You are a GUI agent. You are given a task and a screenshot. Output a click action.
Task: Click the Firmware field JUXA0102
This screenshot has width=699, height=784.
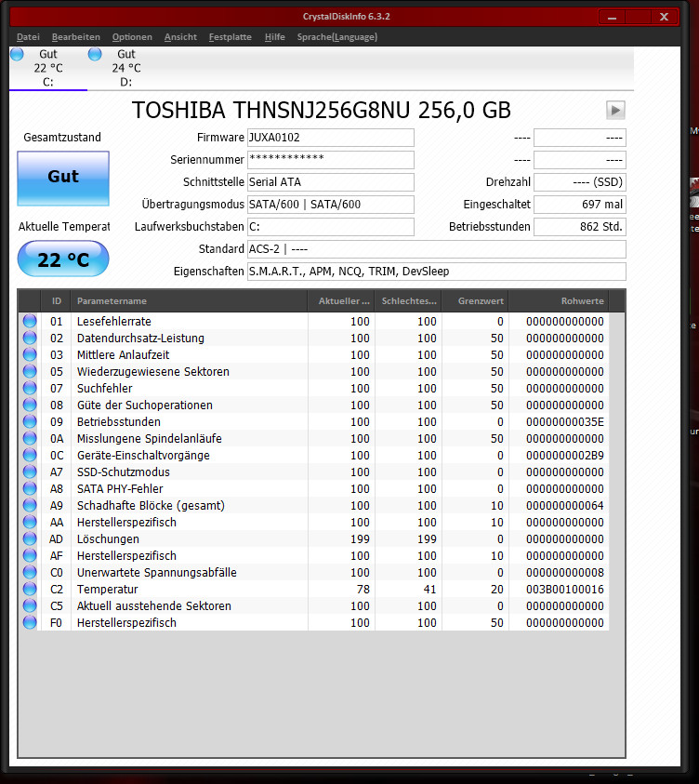click(x=331, y=138)
